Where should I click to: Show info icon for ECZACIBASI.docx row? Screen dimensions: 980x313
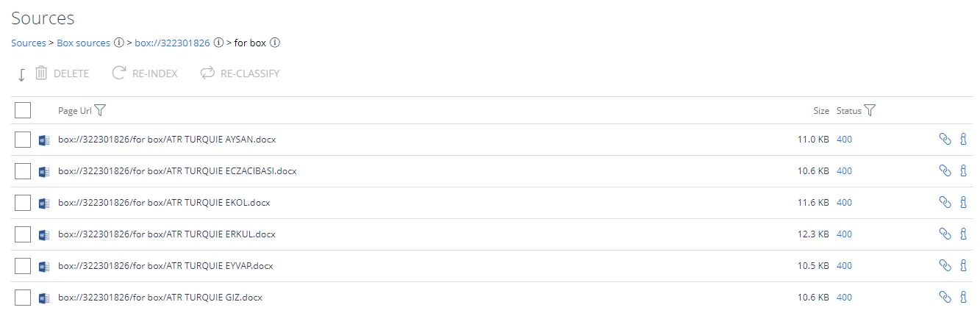[963, 170]
